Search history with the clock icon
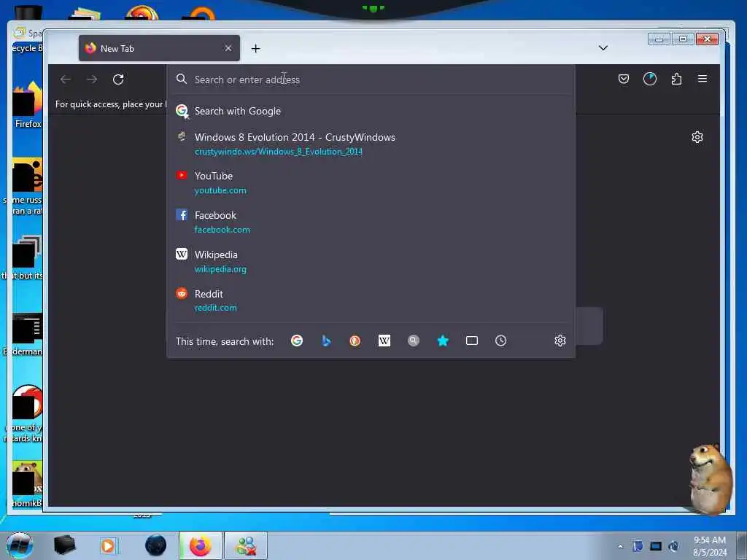This screenshot has height=560, width=747. point(500,341)
